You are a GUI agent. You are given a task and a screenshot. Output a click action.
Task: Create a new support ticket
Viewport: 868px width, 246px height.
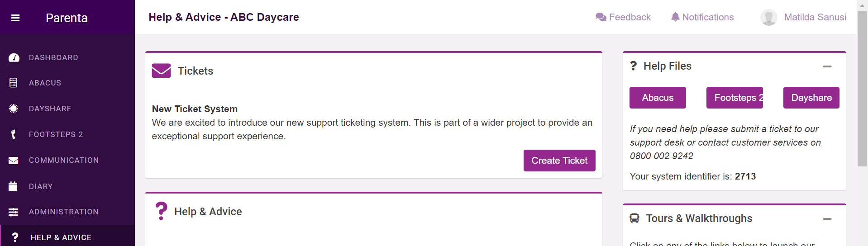559,161
